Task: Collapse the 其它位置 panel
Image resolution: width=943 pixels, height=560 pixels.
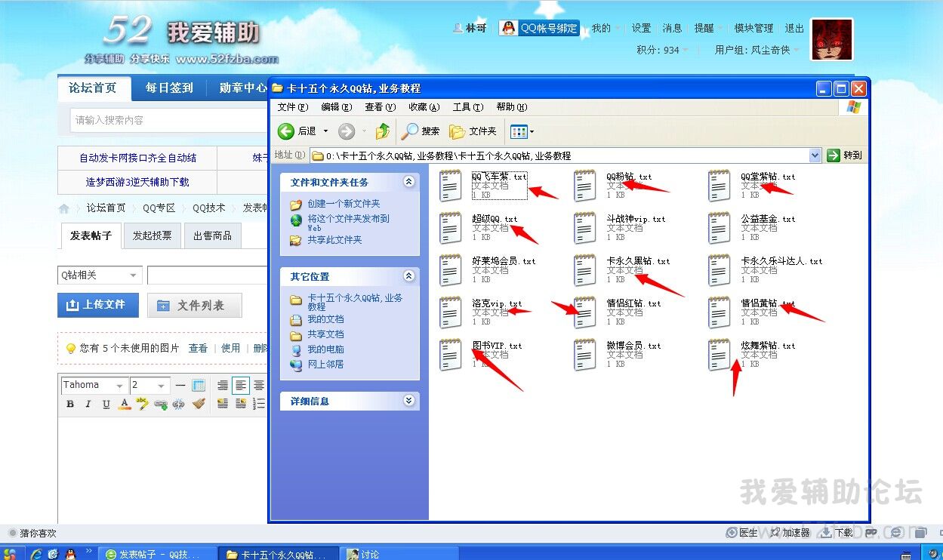Action: click(x=409, y=276)
